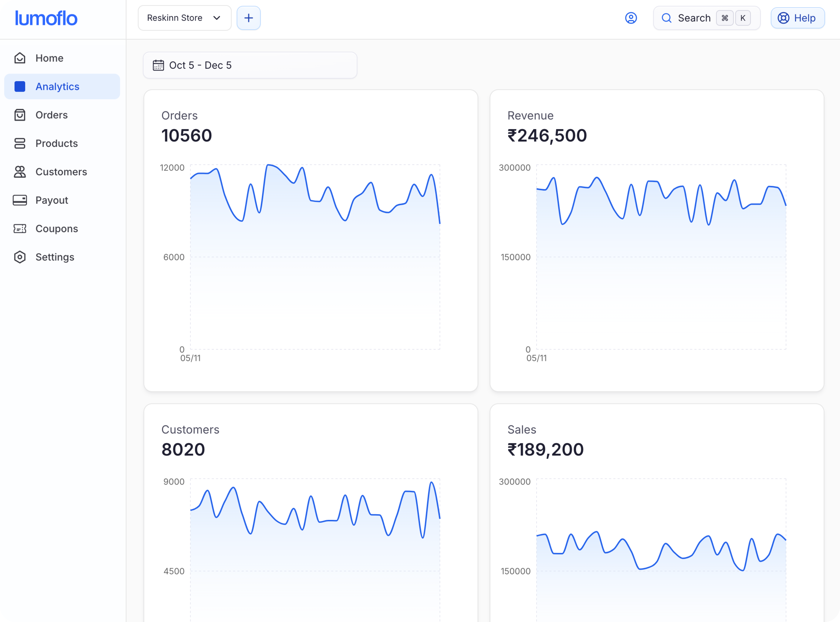Click the Help button
This screenshot has height=622, width=840.
pos(797,18)
